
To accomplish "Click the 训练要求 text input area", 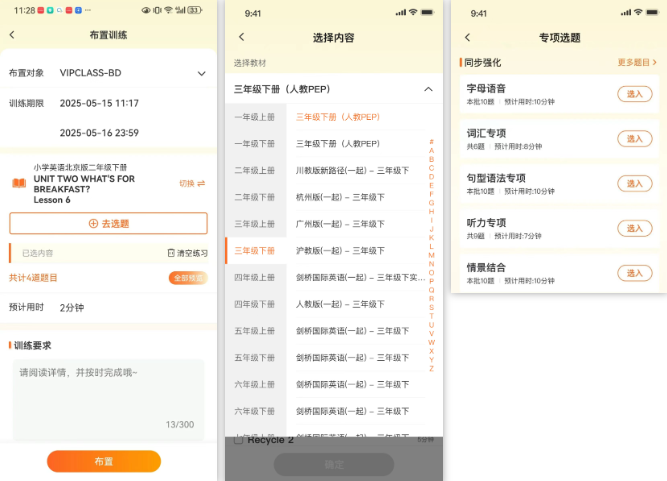I will [108, 399].
